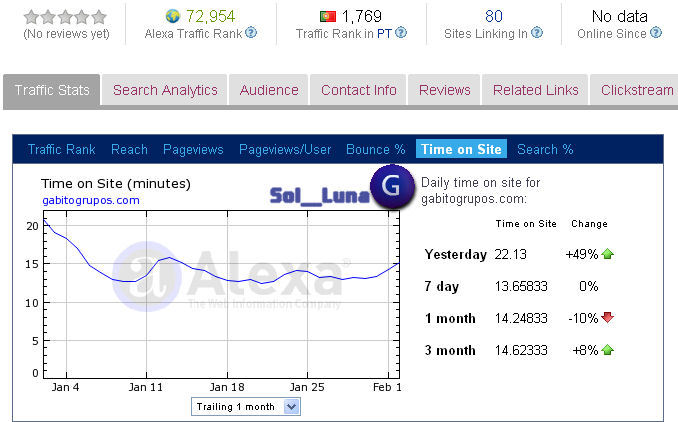Open the Audience tab
The width and height of the screenshot is (678, 422).
(269, 90)
